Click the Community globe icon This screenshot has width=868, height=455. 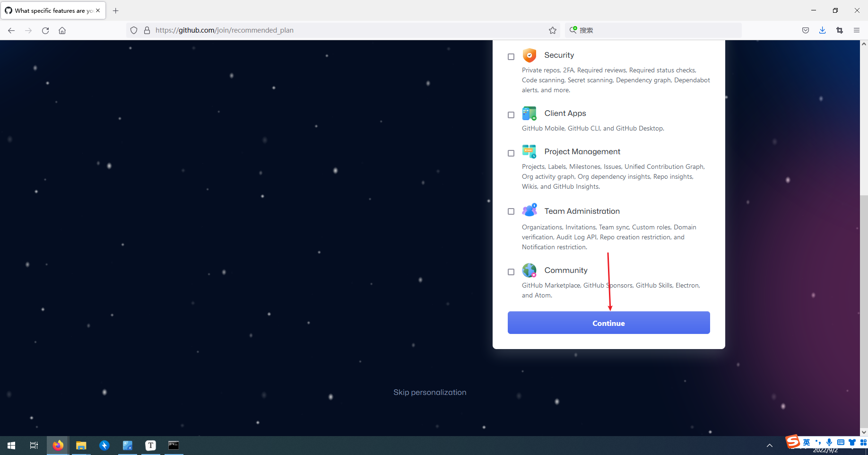(x=529, y=271)
